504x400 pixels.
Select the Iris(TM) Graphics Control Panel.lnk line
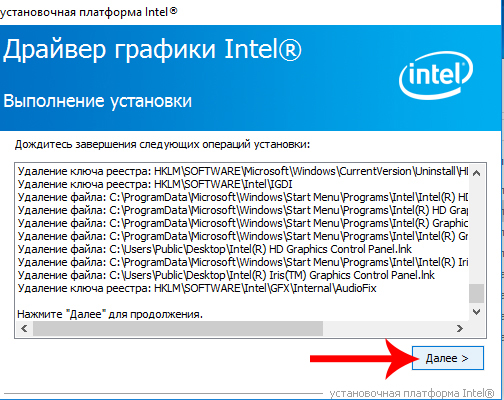(226, 275)
